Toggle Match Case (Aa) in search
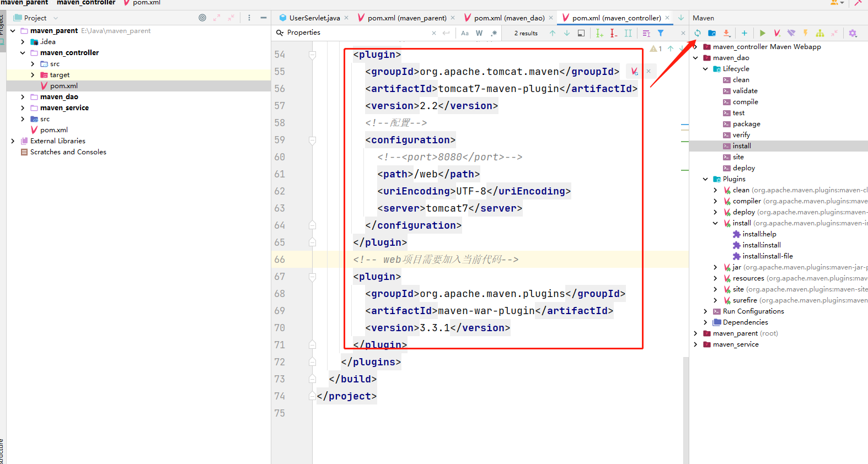The image size is (868, 464). coord(465,33)
